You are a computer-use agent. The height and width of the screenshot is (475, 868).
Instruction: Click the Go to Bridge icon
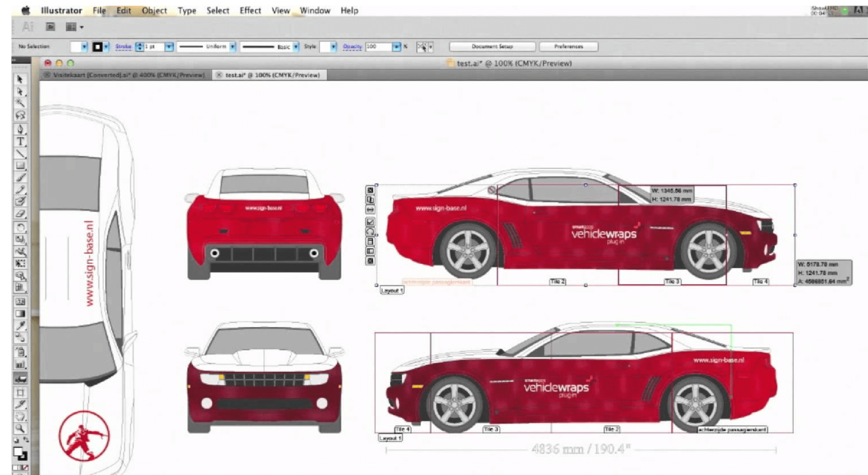click(x=50, y=27)
